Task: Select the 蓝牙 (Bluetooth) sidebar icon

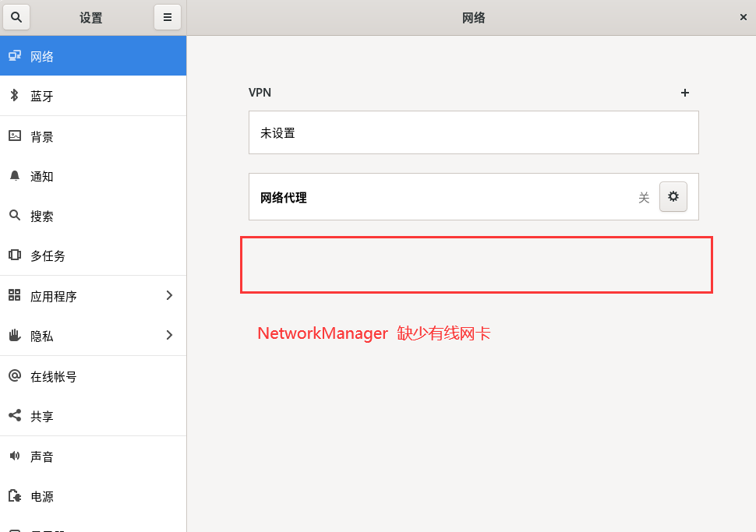Action: [14, 96]
